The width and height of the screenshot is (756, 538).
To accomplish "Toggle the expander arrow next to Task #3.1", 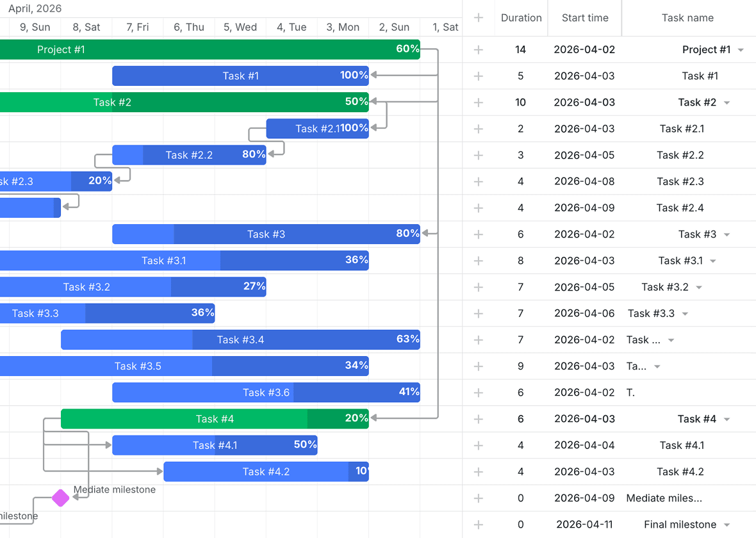I will pyautogui.click(x=713, y=261).
